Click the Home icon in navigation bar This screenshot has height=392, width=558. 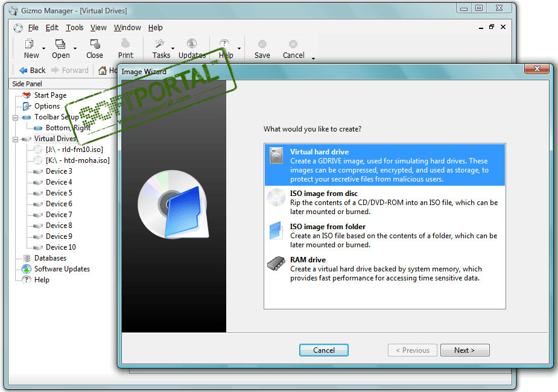click(103, 71)
